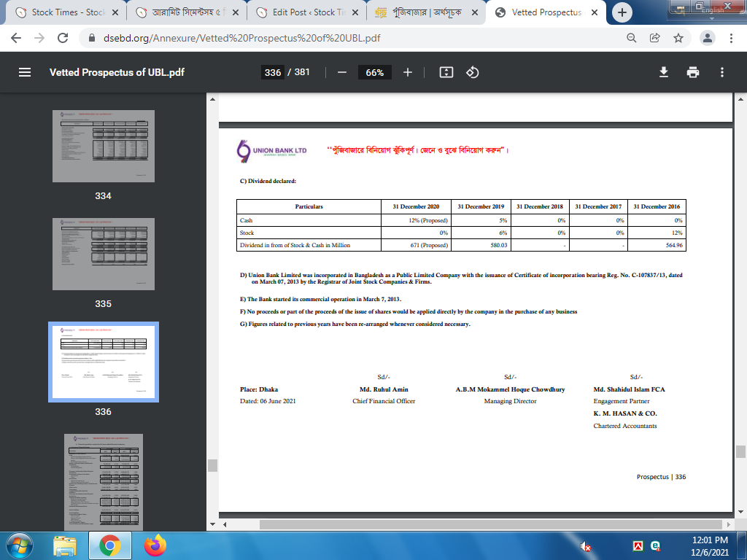Click the 66% zoom level field
The height and width of the screenshot is (560, 747).
point(374,72)
